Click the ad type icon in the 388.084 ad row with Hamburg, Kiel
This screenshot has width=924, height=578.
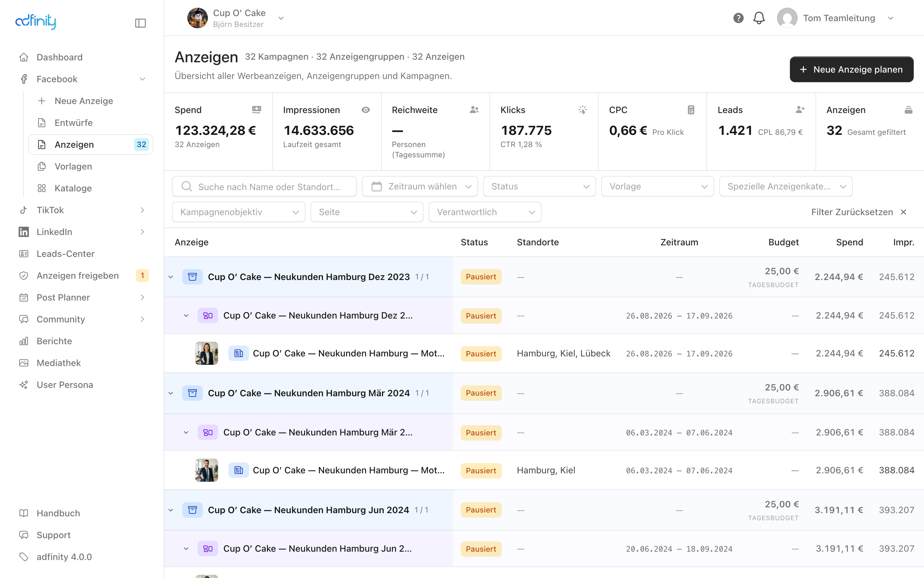(239, 470)
